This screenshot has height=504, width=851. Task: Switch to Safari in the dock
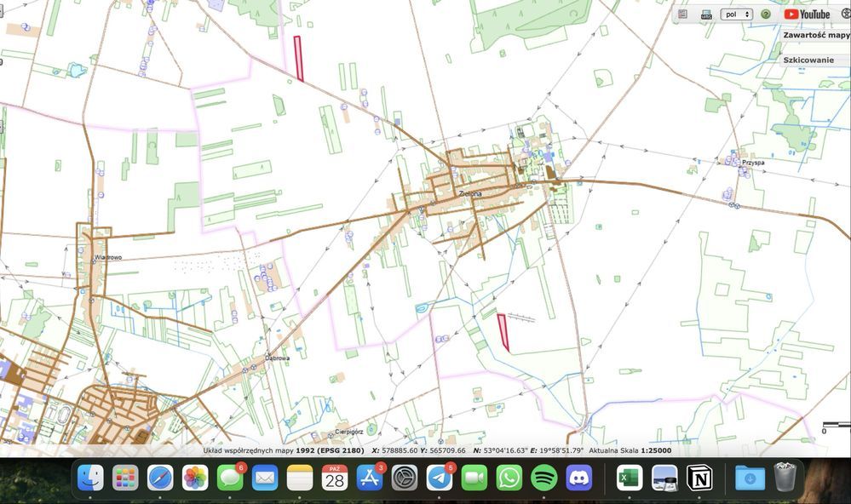[160, 478]
